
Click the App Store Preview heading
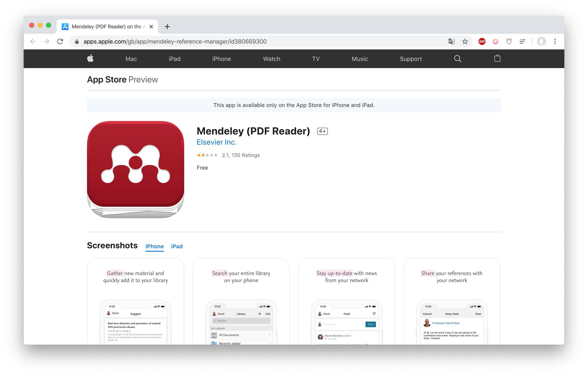pyautogui.click(x=122, y=80)
